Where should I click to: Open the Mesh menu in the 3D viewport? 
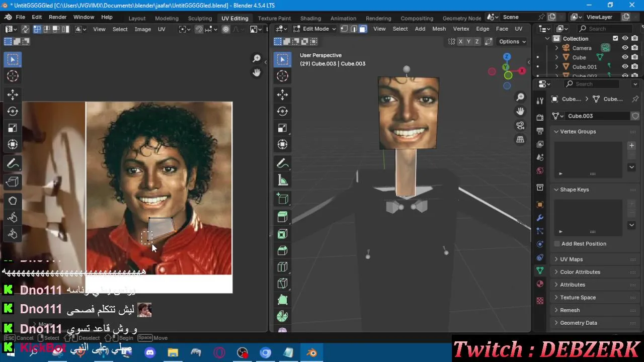[x=439, y=29]
